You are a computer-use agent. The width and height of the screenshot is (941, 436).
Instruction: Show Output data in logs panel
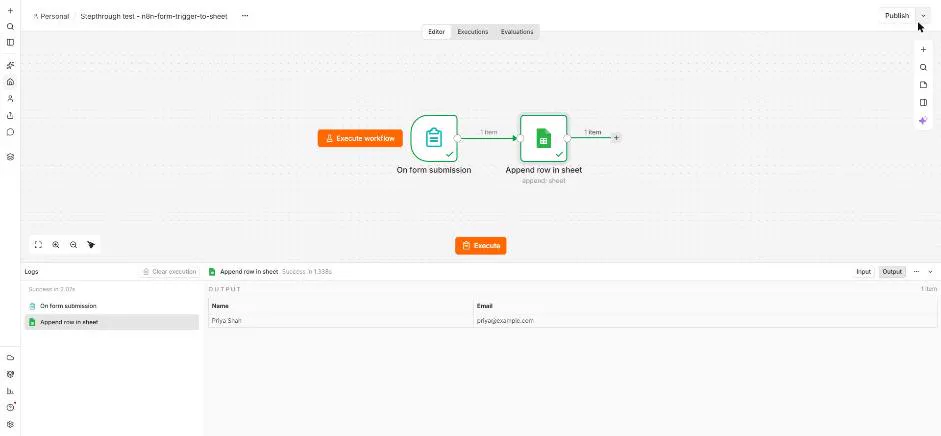(x=892, y=272)
